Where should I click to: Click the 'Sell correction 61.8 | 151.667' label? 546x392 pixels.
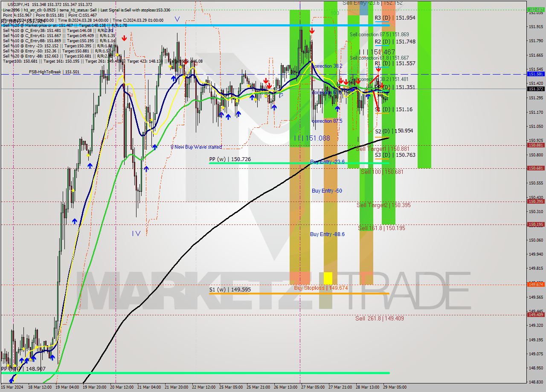point(379,58)
